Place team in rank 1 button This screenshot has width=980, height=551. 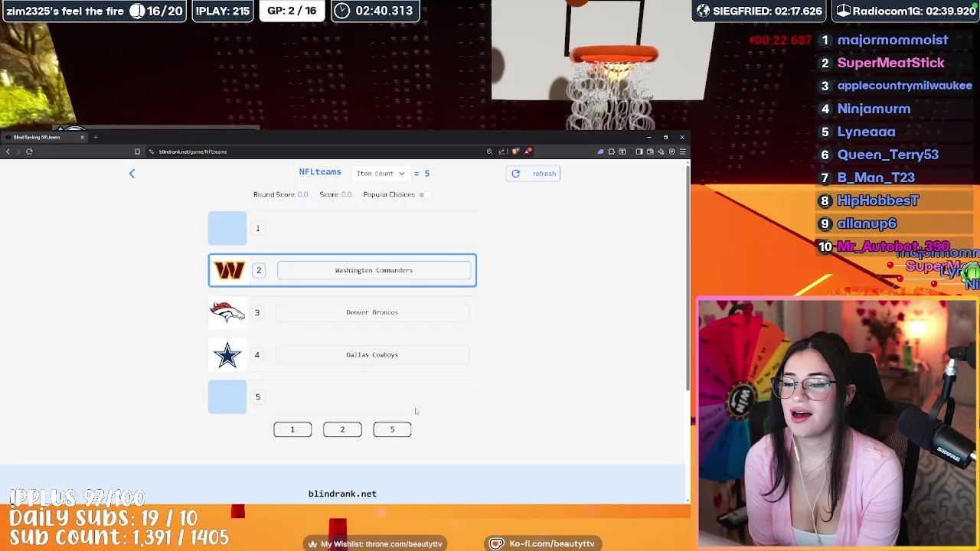click(292, 429)
